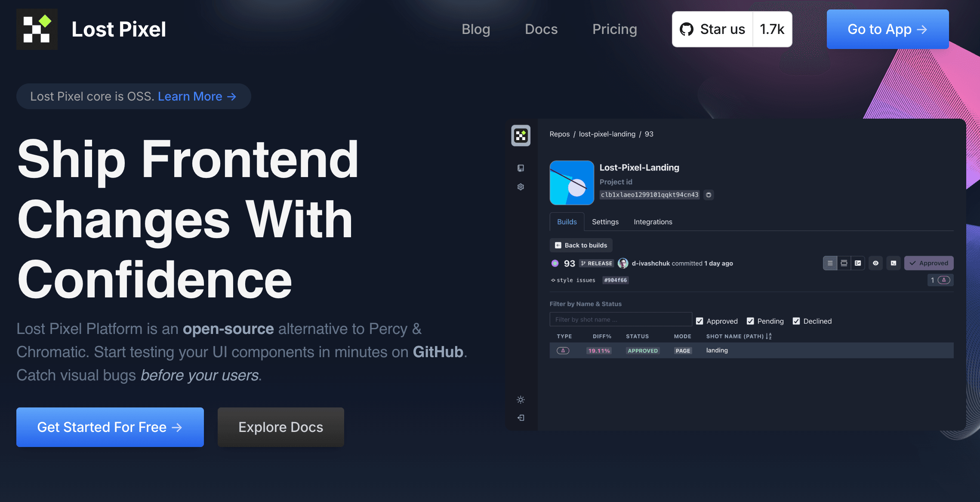Click the 19.11% diff value

[599, 351]
